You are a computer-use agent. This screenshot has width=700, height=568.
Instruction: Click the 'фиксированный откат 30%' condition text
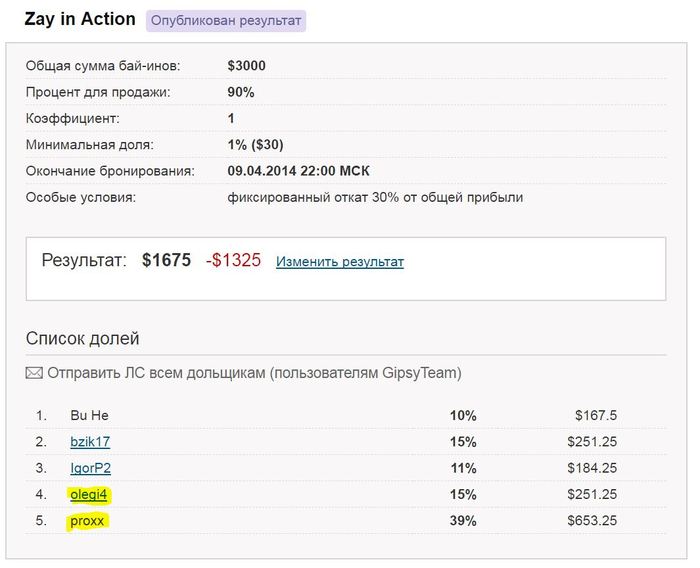point(313,197)
